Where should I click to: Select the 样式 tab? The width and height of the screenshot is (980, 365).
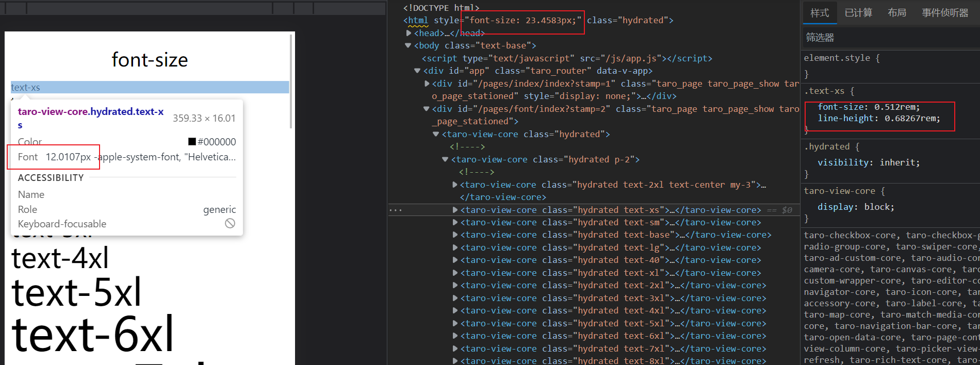(820, 13)
